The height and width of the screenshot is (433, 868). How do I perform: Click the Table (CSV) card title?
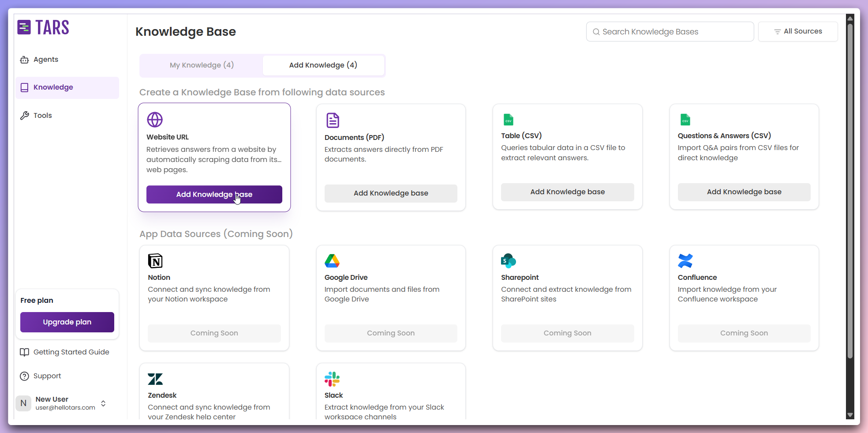[521, 136]
